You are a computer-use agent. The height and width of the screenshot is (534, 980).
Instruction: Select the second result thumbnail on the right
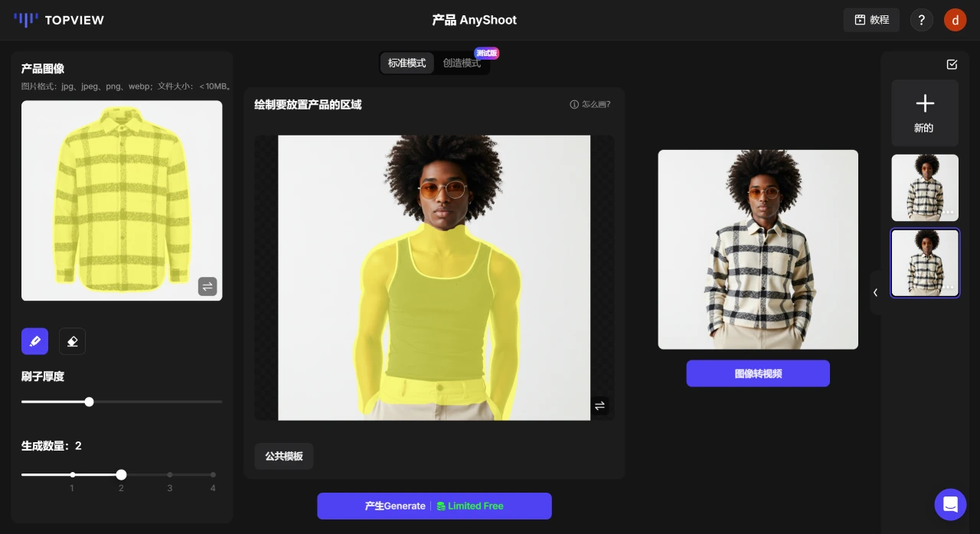(925, 262)
